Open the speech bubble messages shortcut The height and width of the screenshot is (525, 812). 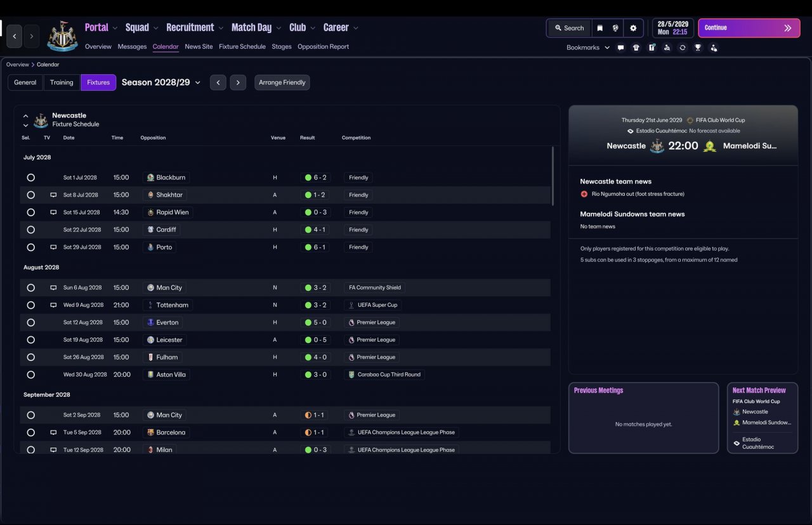(620, 48)
